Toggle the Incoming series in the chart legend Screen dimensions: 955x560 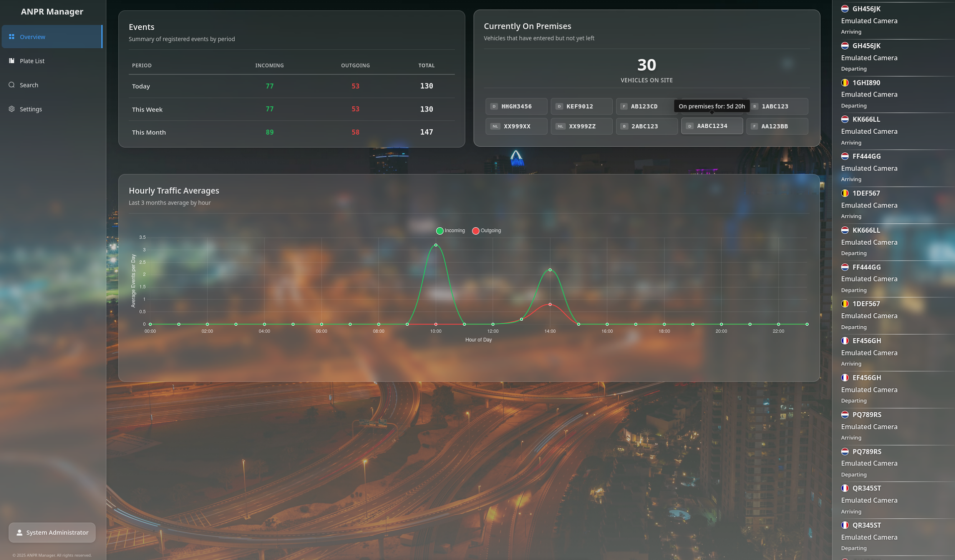tap(450, 231)
